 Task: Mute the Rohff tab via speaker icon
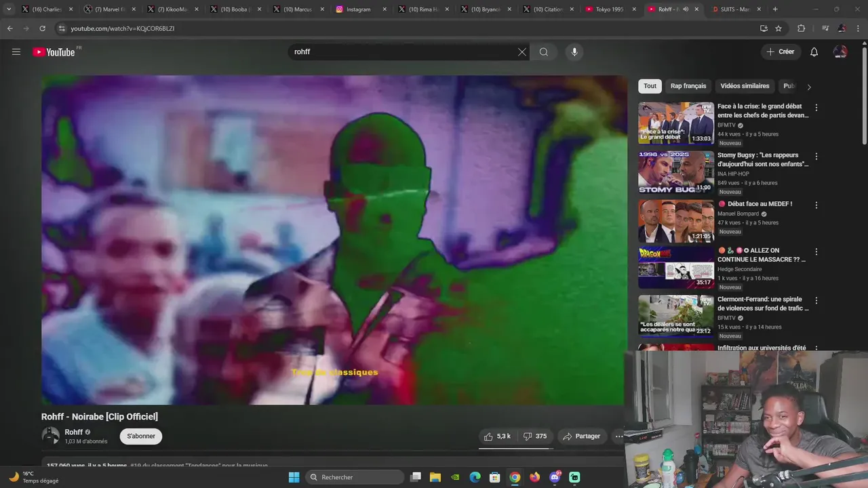click(x=686, y=9)
